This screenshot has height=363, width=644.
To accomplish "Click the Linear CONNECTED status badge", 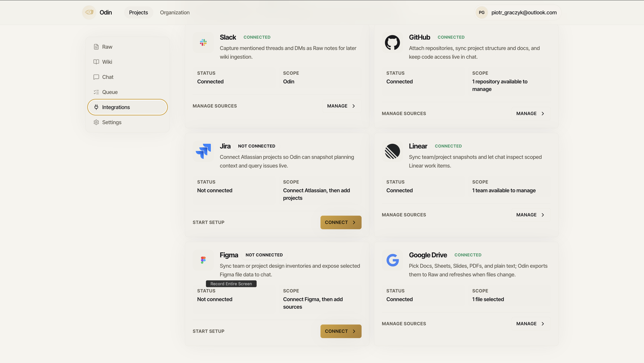I will pos(448,146).
